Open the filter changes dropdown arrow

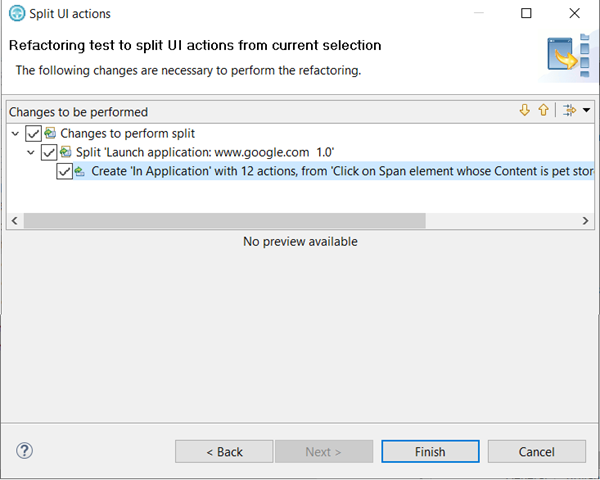click(x=586, y=111)
